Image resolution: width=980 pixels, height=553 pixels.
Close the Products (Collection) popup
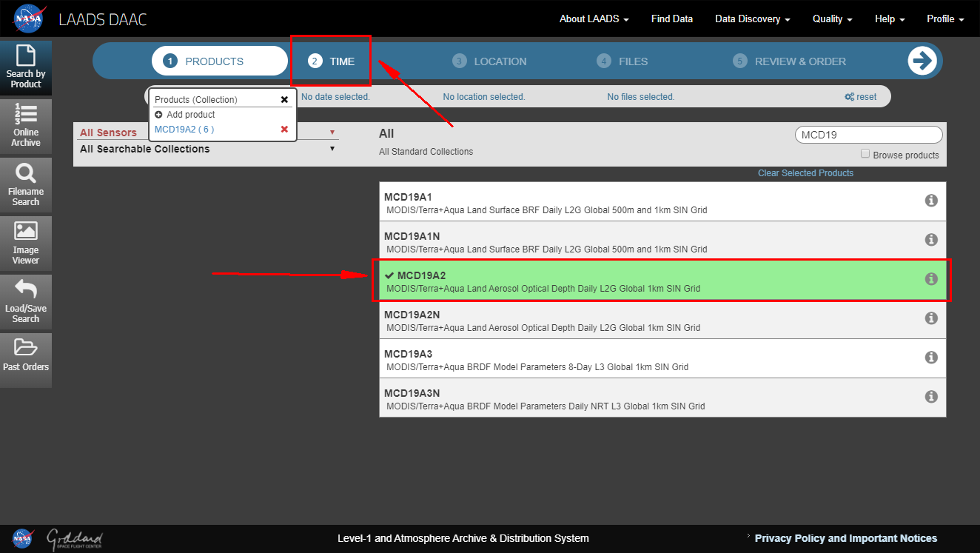click(284, 99)
